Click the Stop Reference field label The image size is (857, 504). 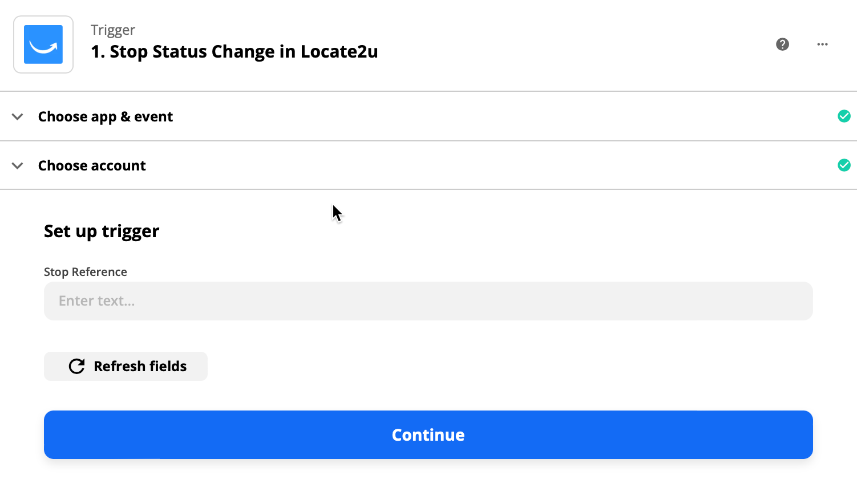click(x=86, y=272)
